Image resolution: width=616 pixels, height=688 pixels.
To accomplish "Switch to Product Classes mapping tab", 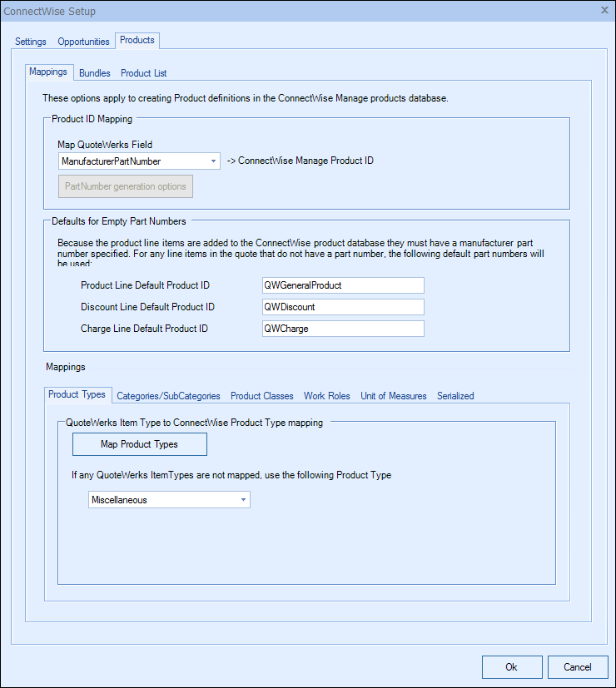I will 261,396.
